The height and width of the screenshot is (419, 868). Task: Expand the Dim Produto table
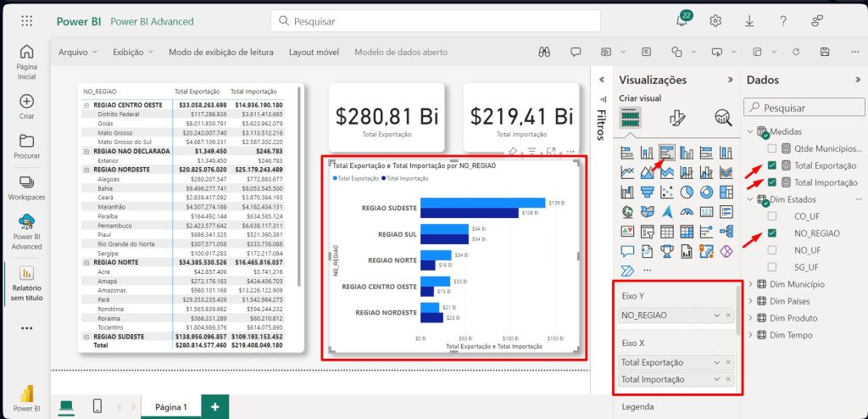748,318
